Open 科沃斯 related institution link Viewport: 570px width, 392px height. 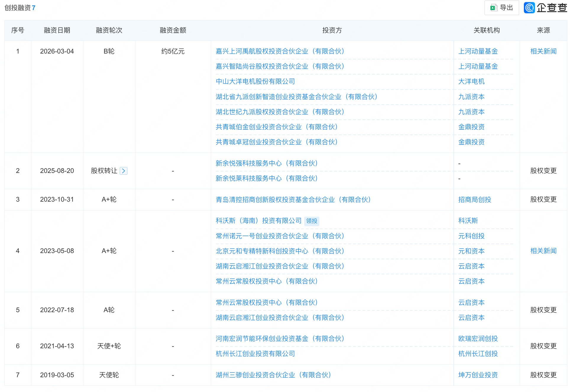point(468,221)
